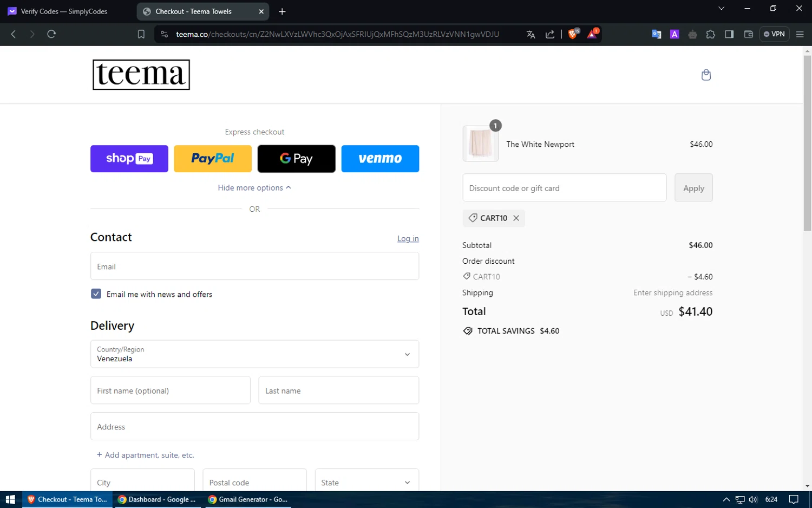Focus the Address field
812x508 pixels.
(254, 426)
